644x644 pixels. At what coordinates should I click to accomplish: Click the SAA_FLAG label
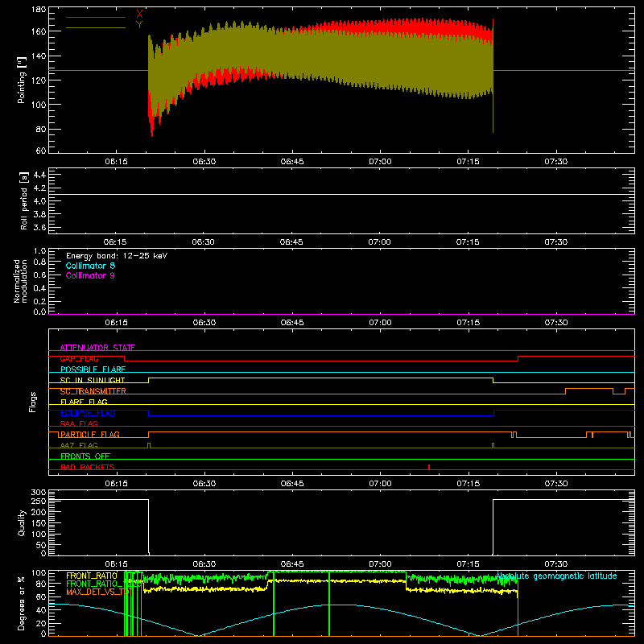click(79, 423)
